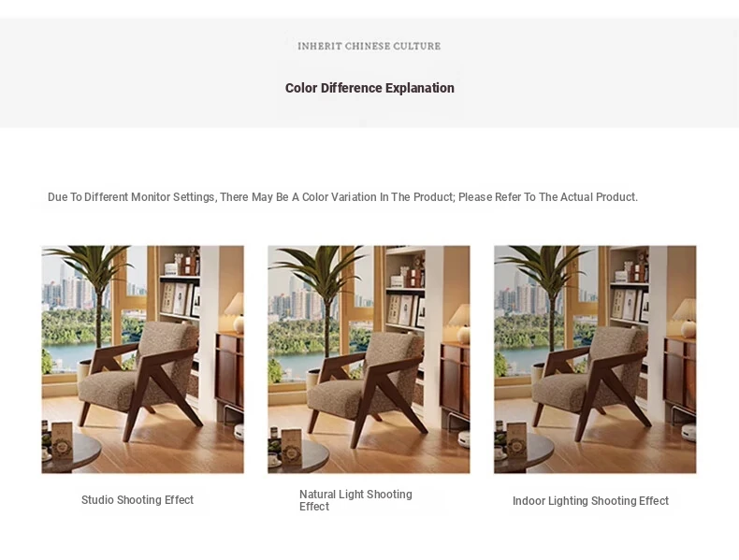Click the Studio Shooting Effect caption
This screenshot has height=560, width=739.
tap(138, 500)
